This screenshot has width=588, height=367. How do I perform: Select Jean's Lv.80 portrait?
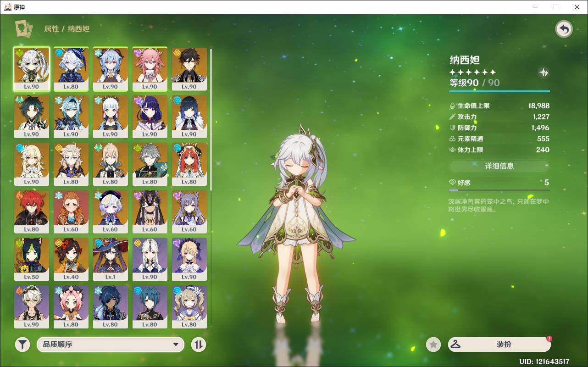(111, 164)
